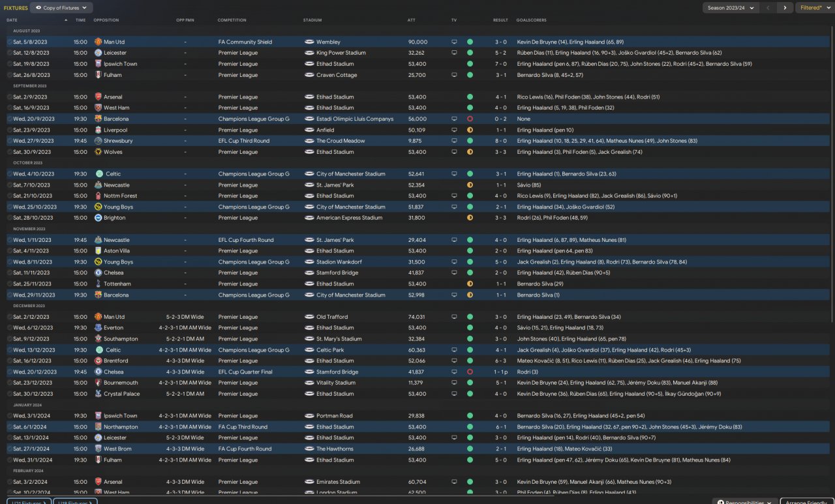This screenshot has width=835, height=504.
Task: Switch to the U18 Fixtures tab
Action: coord(75,502)
